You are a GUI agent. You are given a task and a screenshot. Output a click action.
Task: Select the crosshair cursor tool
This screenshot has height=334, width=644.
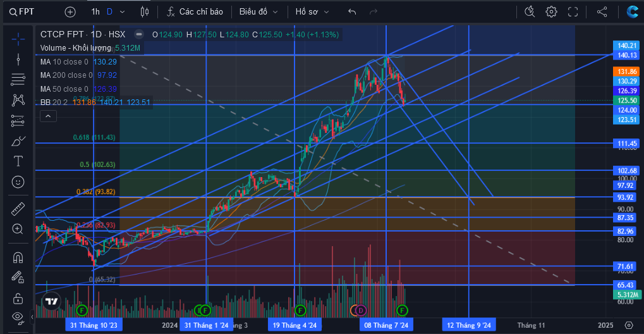coord(18,39)
